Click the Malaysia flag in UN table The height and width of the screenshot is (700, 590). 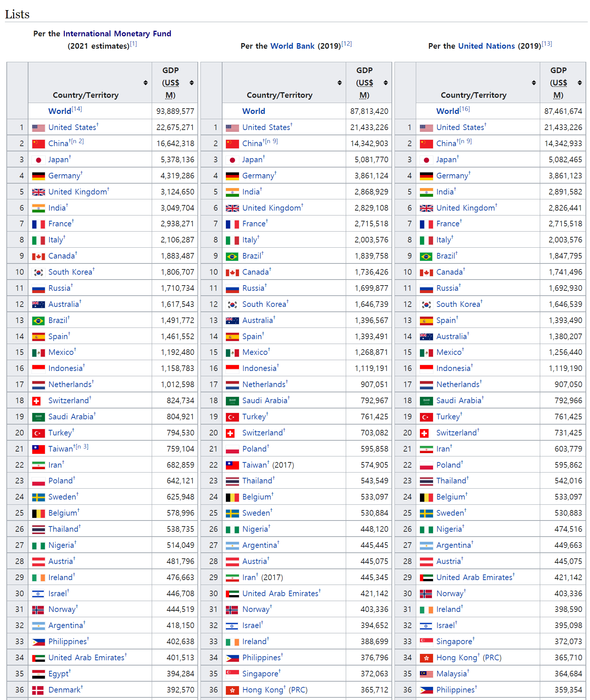(x=426, y=674)
